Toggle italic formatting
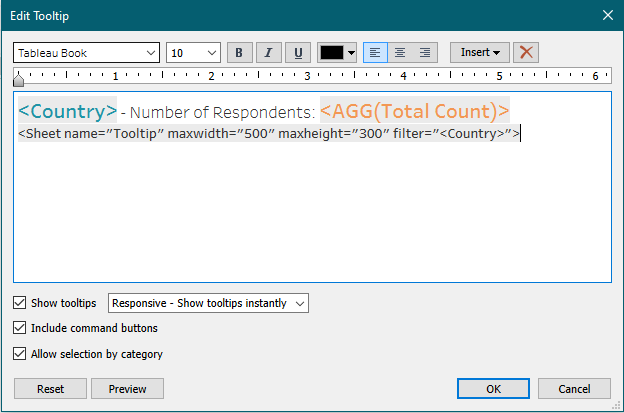This screenshot has width=624, height=413. pyautogui.click(x=268, y=53)
